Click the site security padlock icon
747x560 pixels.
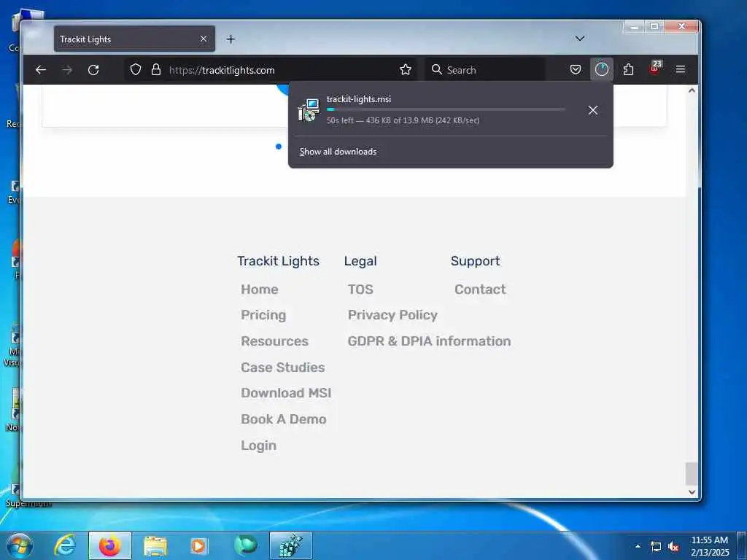(x=156, y=70)
